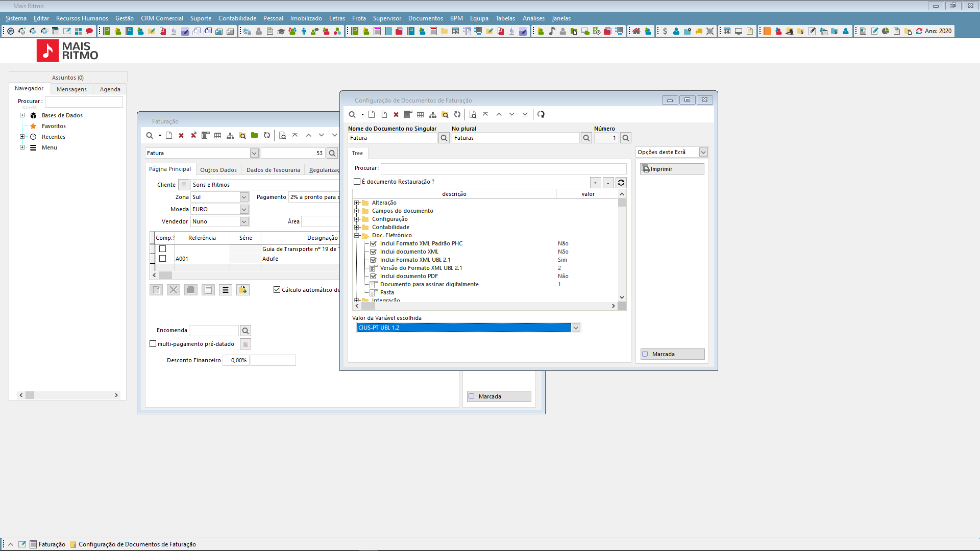Go to last record in Configuração toolbar
This screenshot has height=551, width=980.
click(525, 114)
